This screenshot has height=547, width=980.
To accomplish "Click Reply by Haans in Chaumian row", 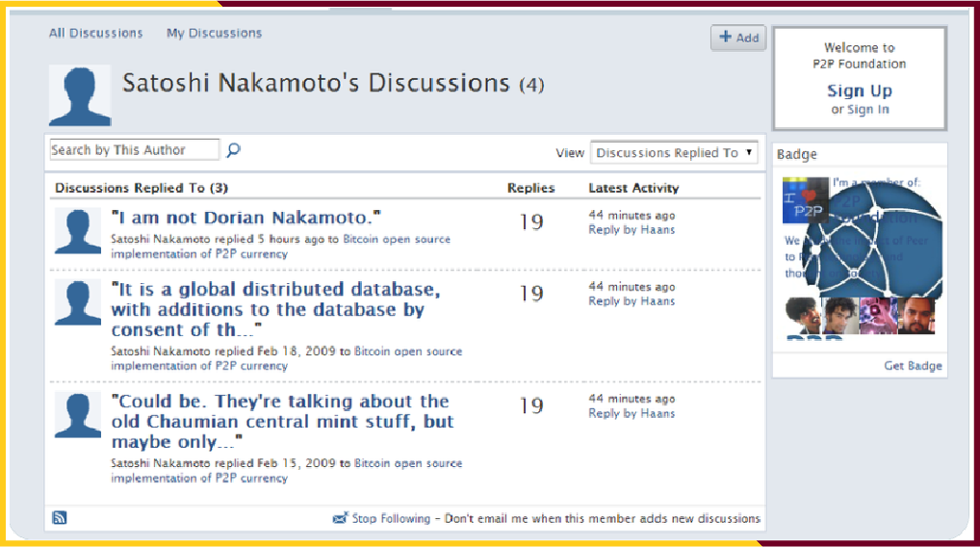I will coord(632,414).
